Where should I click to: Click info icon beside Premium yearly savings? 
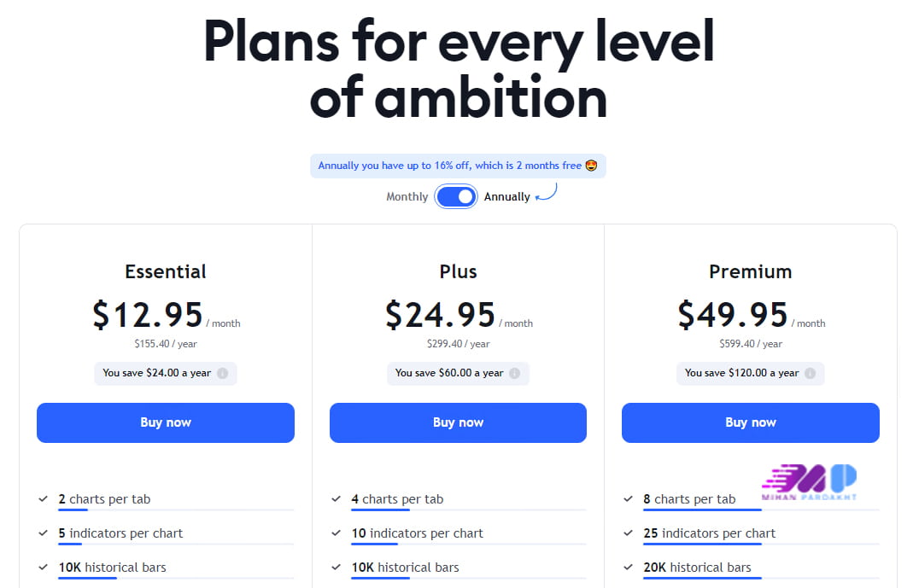810,373
